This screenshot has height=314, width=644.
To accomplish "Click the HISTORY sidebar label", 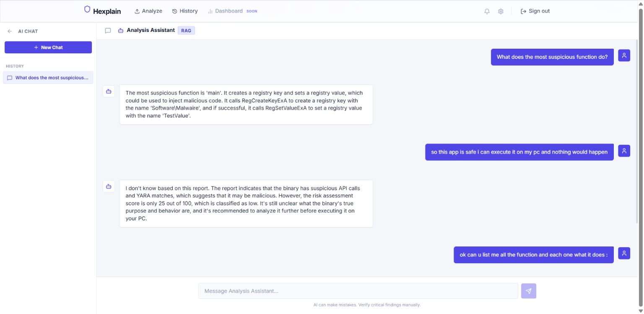I will 15,66.
